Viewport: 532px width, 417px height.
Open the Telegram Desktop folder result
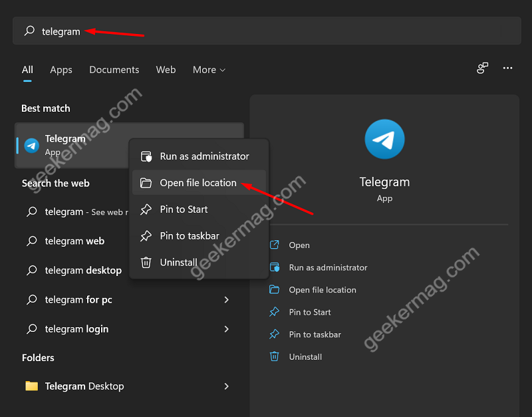(x=129, y=386)
